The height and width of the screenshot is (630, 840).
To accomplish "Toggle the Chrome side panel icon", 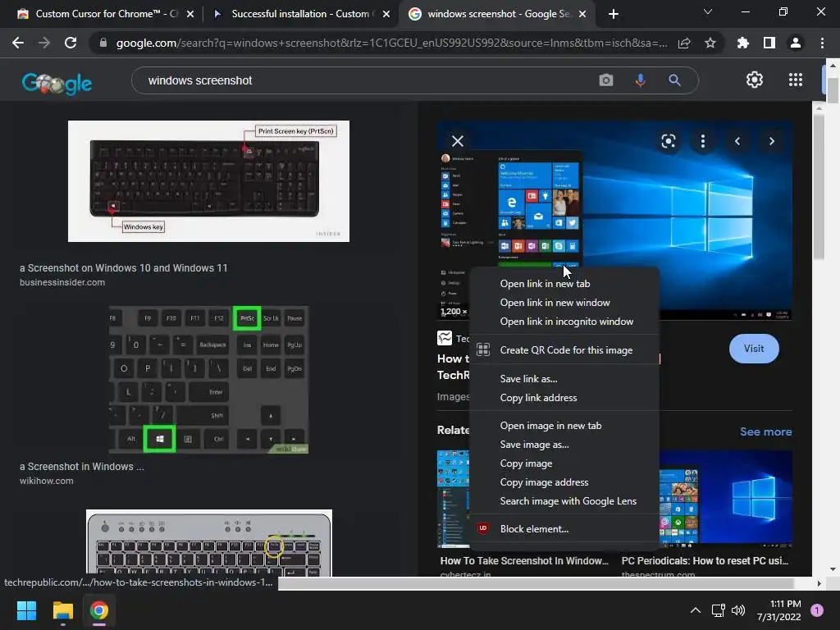I will [x=769, y=43].
